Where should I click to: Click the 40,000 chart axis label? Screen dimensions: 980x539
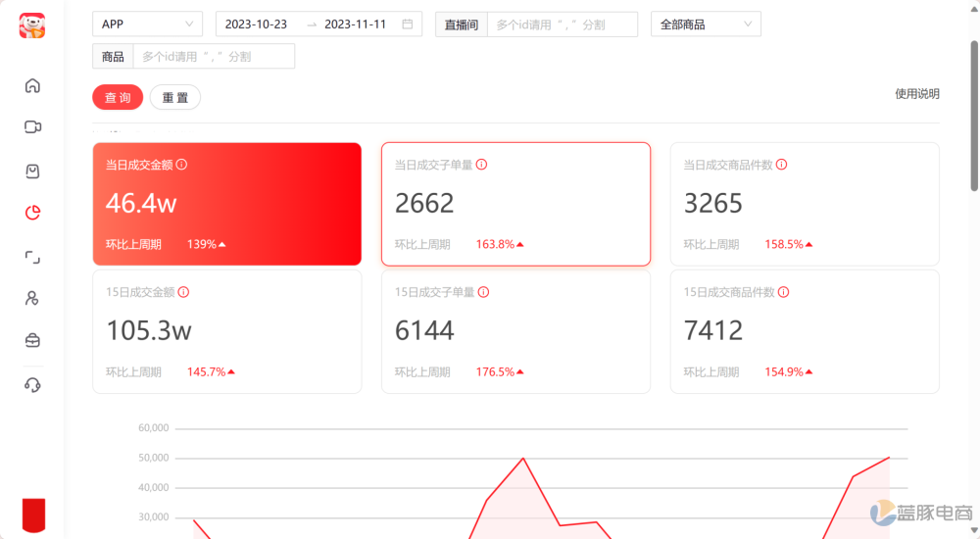coord(153,487)
